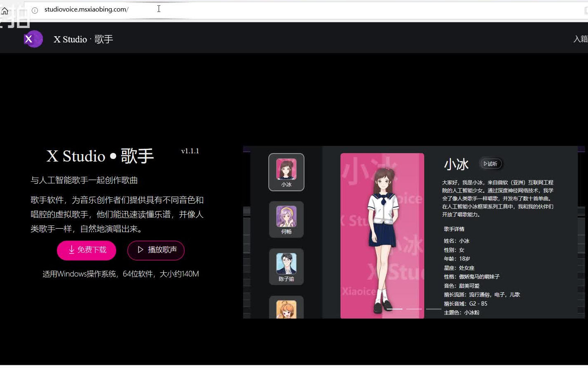Click the 歌手软件 description paragraph
Screen dimensions: 588x368
117,214
